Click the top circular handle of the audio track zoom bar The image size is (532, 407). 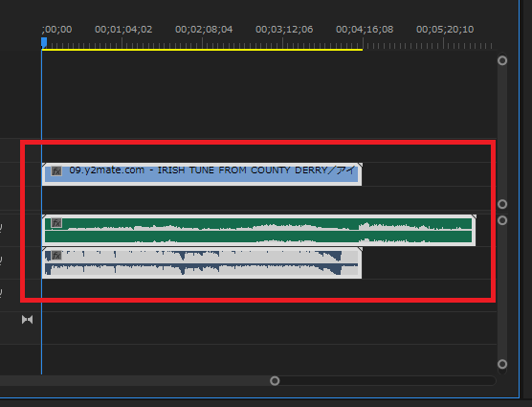[502, 220]
